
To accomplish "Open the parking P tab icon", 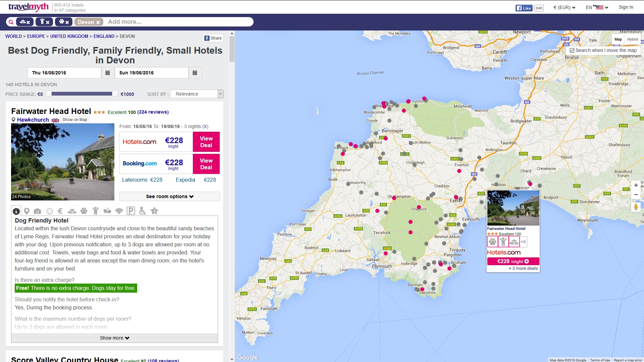I will tap(131, 211).
